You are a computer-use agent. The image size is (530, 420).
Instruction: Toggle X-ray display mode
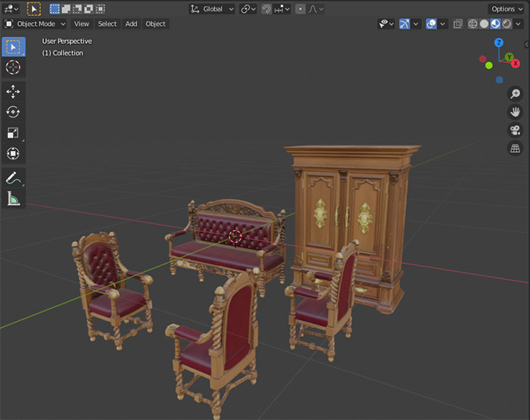coord(458,23)
